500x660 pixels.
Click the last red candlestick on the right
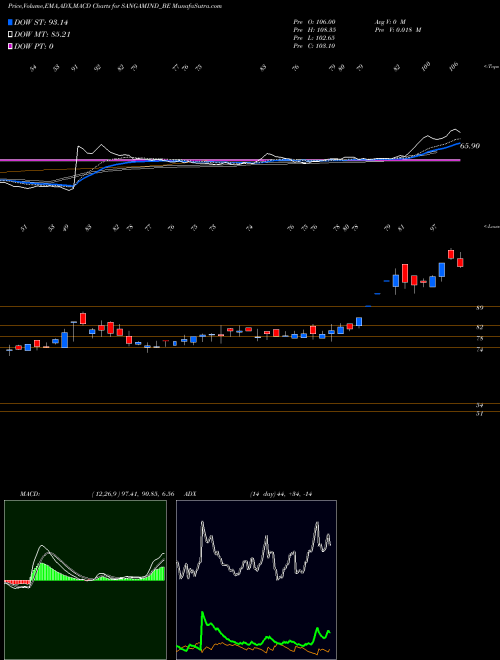(x=460, y=261)
